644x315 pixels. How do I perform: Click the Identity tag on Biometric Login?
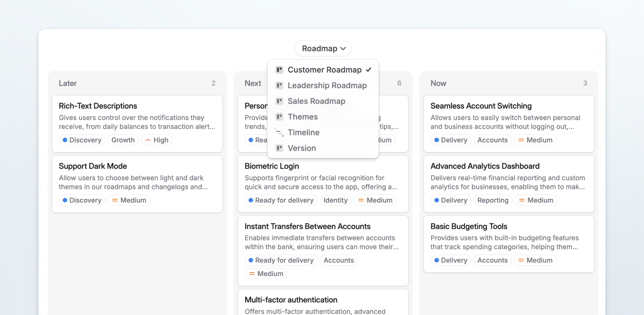(x=335, y=200)
